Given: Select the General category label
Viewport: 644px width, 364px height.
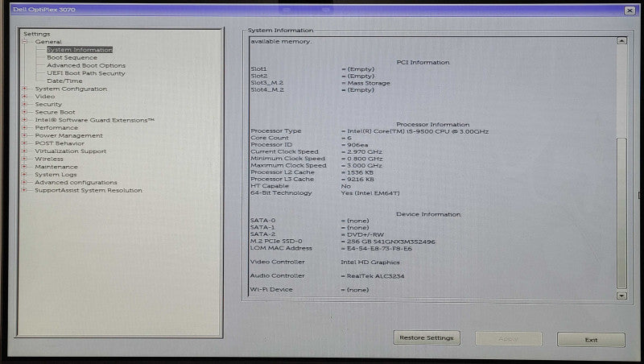Looking at the screenshot, I should click(x=48, y=42).
